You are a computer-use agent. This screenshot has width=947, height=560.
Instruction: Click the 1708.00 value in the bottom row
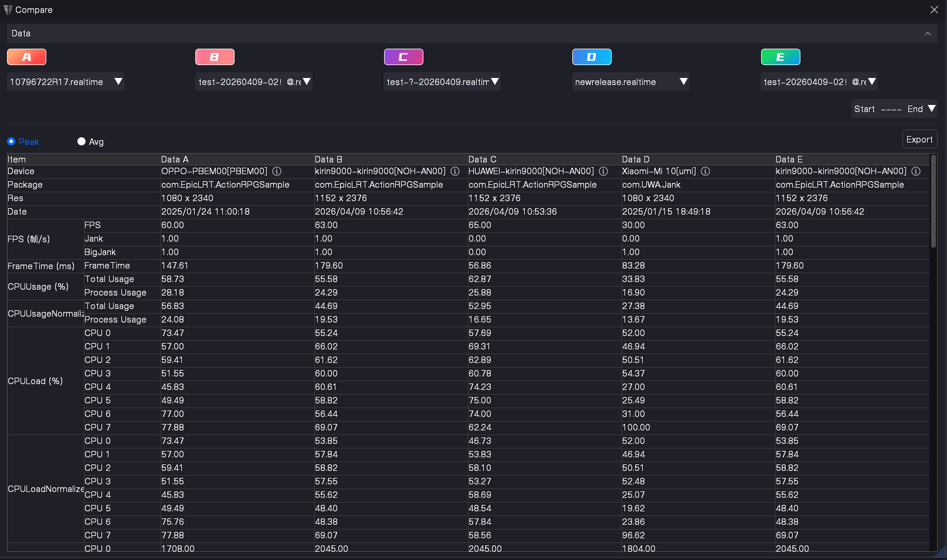[x=178, y=548]
